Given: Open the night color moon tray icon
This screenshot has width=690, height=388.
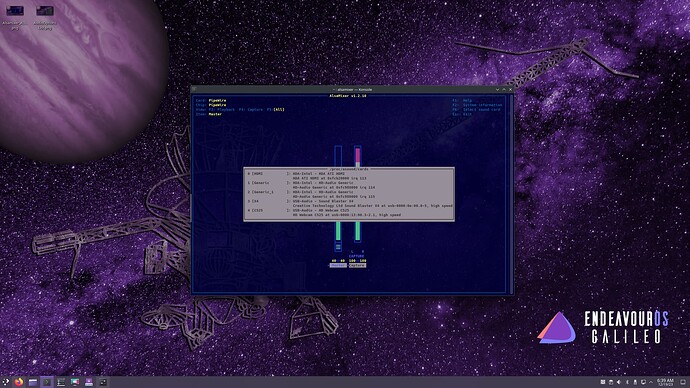Looking at the screenshot, I should 628,382.
